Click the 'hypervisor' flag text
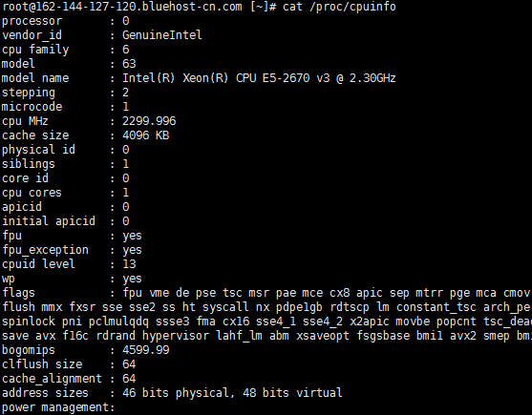The height and width of the screenshot is (415, 532). pos(176,336)
